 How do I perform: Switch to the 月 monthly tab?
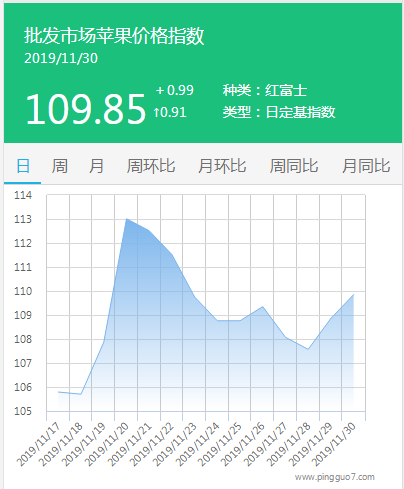pos(96,166)
